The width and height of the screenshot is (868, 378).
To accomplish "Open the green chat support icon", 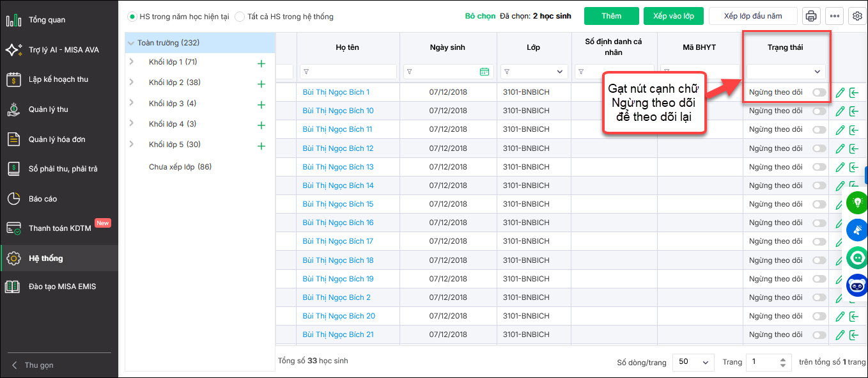I will click(x=856, y=257).
